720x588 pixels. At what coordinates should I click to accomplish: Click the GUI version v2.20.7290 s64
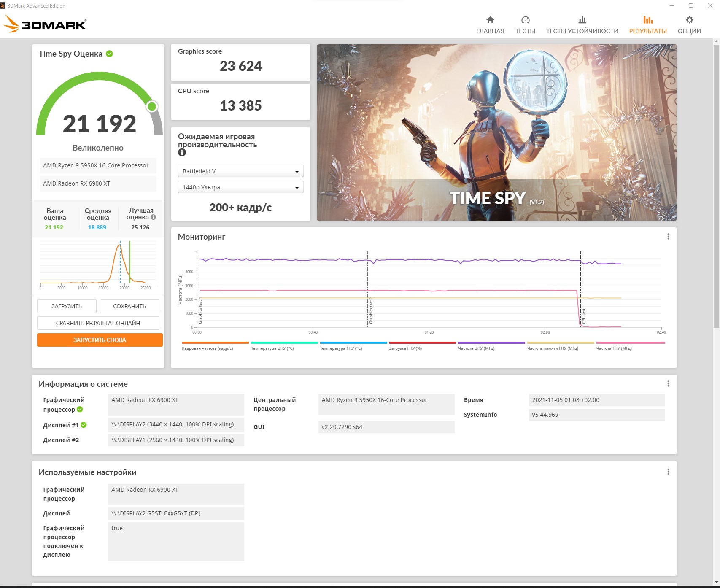[x=386, y=427]
